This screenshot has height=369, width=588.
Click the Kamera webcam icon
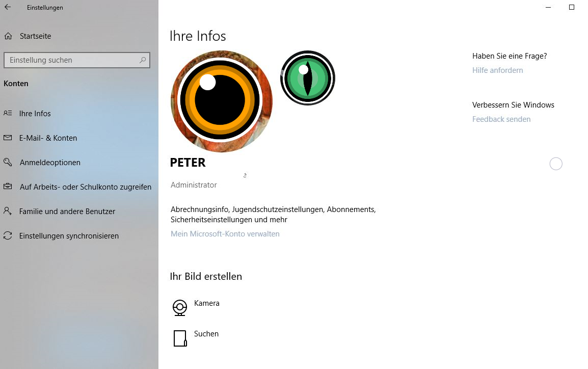click(x=180, y=307)
